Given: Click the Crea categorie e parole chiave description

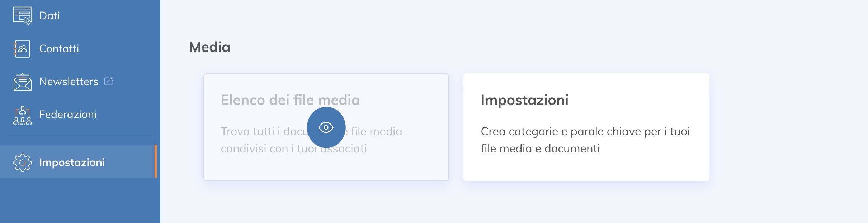Looking at the screenshot, I should [x=585, y=140].
